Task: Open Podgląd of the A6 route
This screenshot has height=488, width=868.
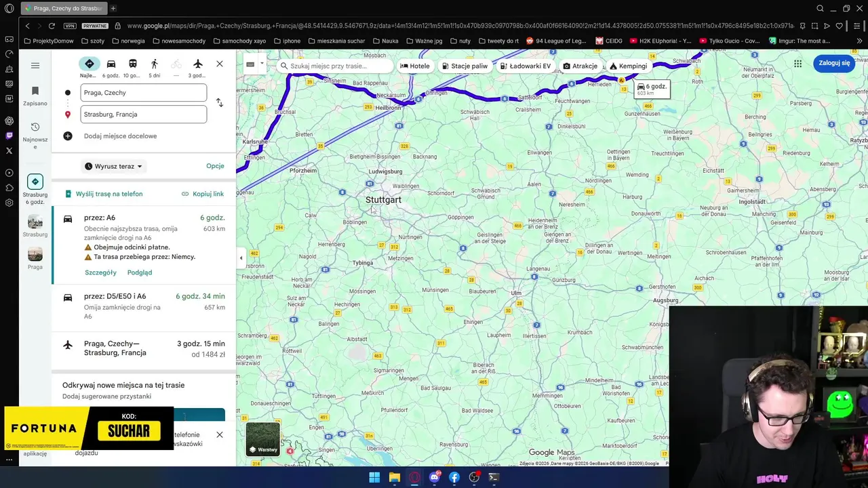Action: click(x=140, y=272)
